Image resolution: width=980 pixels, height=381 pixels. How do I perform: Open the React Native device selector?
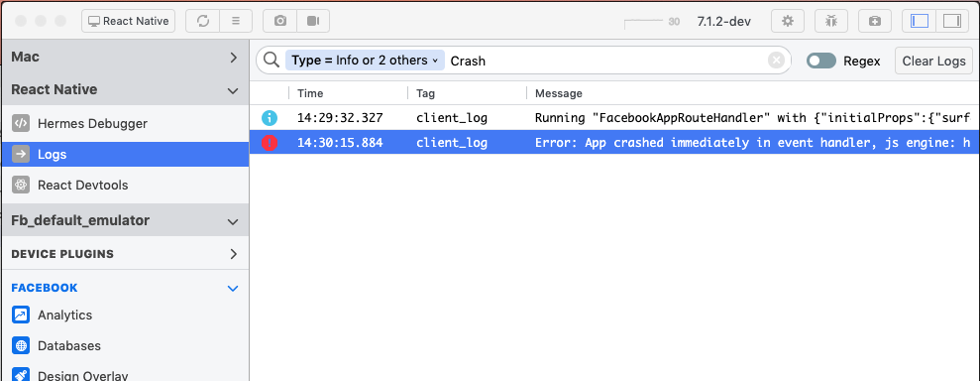coord(128,21)
